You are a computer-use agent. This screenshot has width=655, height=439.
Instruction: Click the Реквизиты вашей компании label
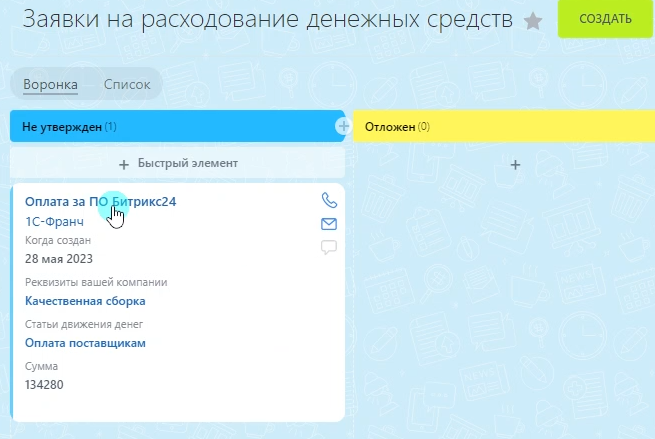coord(96,282)
